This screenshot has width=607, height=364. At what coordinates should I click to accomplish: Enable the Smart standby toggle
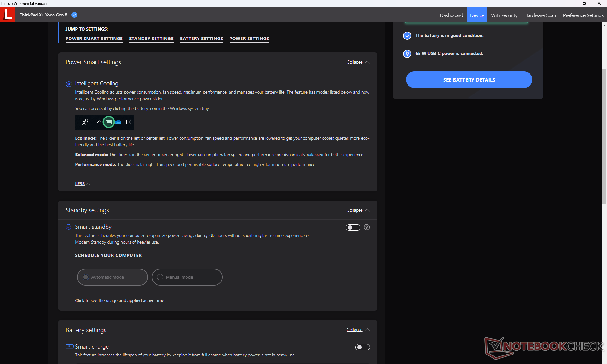point(353,227)
